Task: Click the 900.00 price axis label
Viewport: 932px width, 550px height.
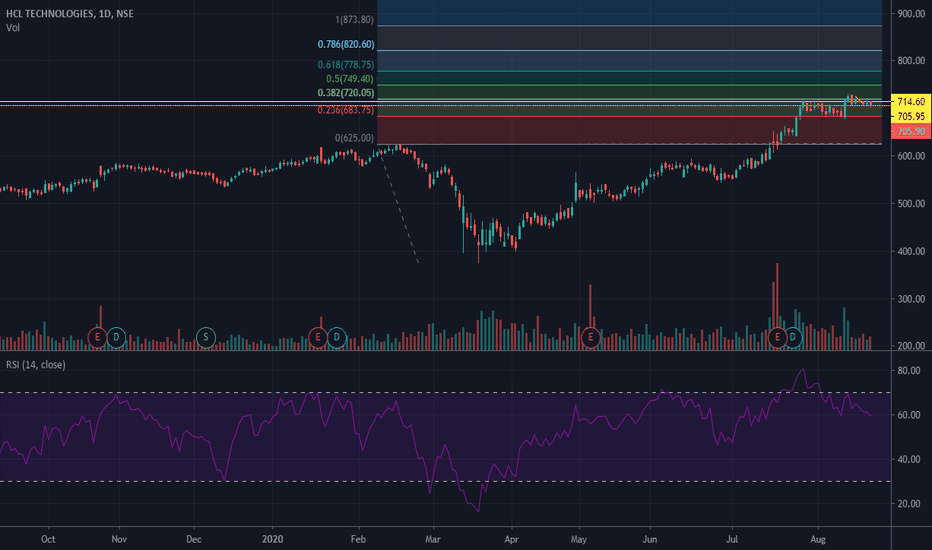Action: click(x=911, y=13)
